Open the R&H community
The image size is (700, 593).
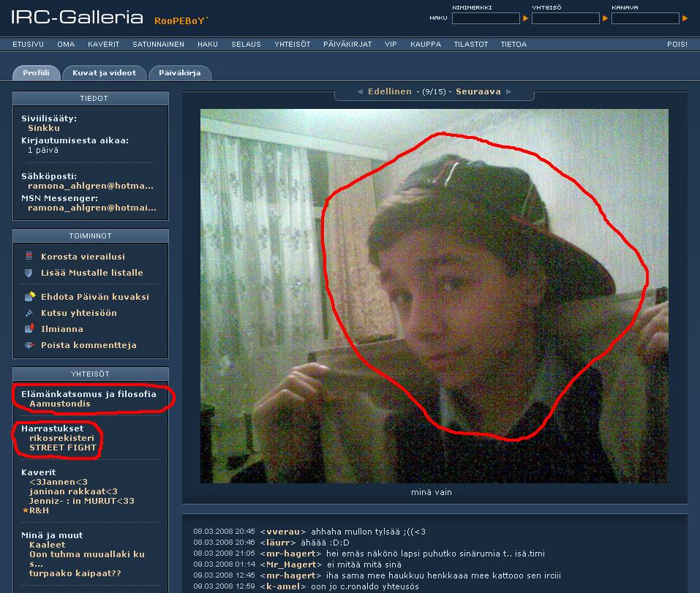(x=39, y=510)
